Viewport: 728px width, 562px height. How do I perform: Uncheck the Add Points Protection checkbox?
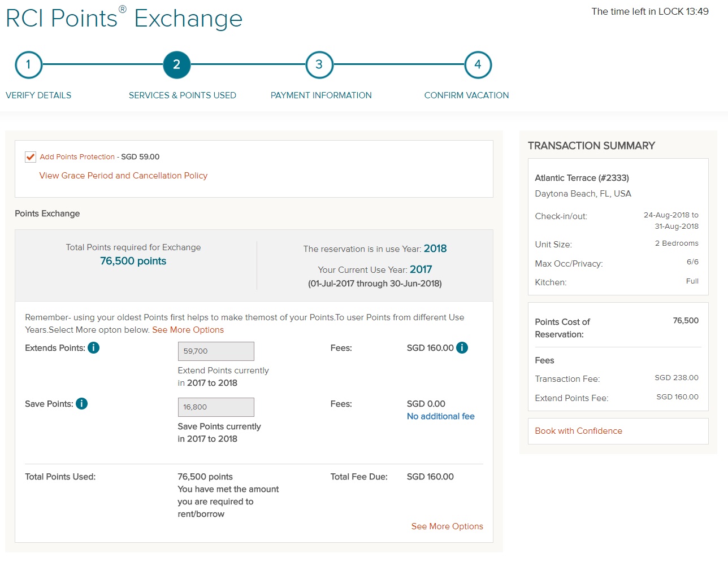click(x=31, y=157)
